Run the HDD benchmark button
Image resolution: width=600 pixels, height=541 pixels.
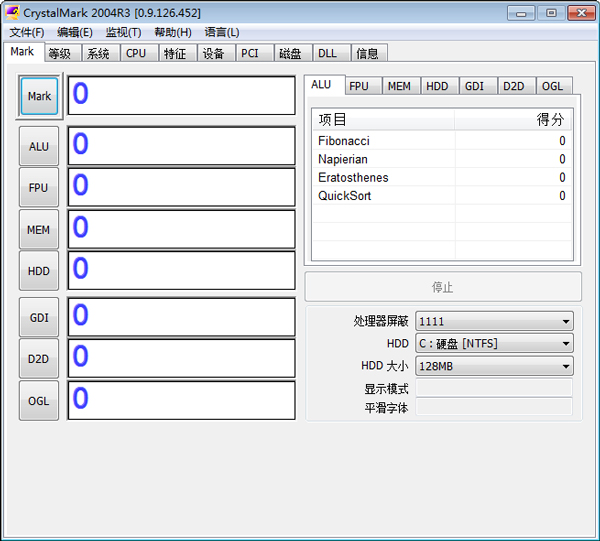39,271
